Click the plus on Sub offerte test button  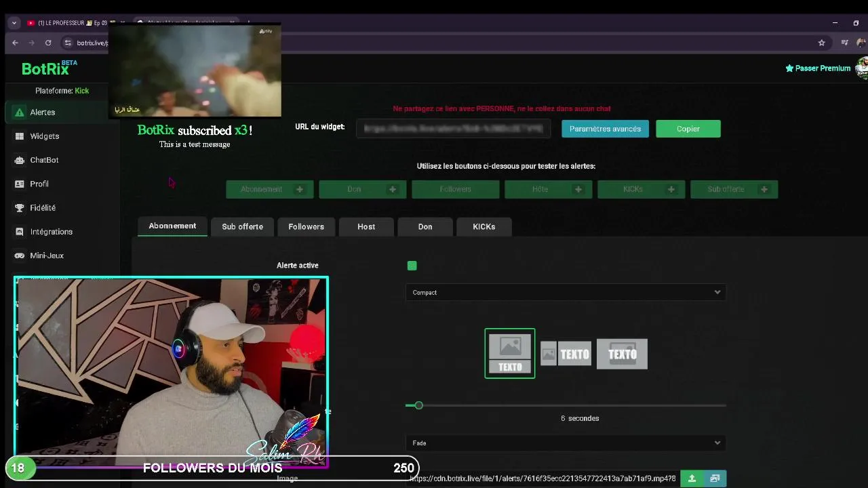pyautogui.click(x=764, y=189)
